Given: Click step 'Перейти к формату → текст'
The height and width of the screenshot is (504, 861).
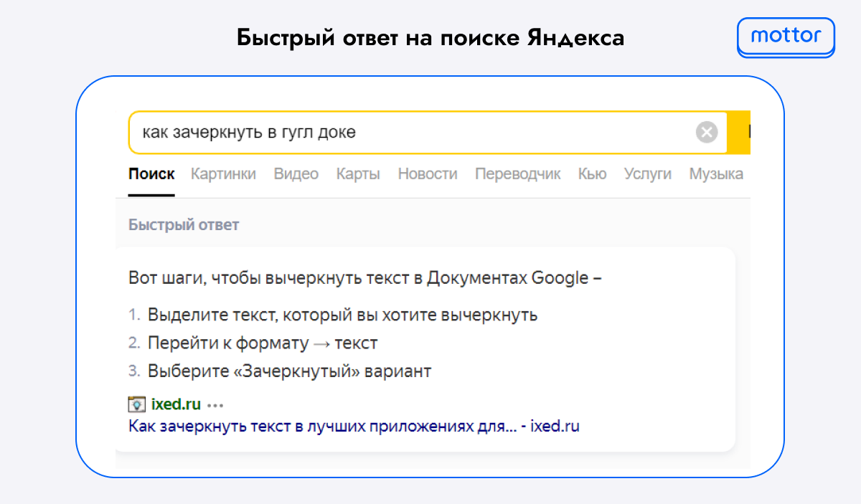Looking at the screenshot, I should click(263, 343).
